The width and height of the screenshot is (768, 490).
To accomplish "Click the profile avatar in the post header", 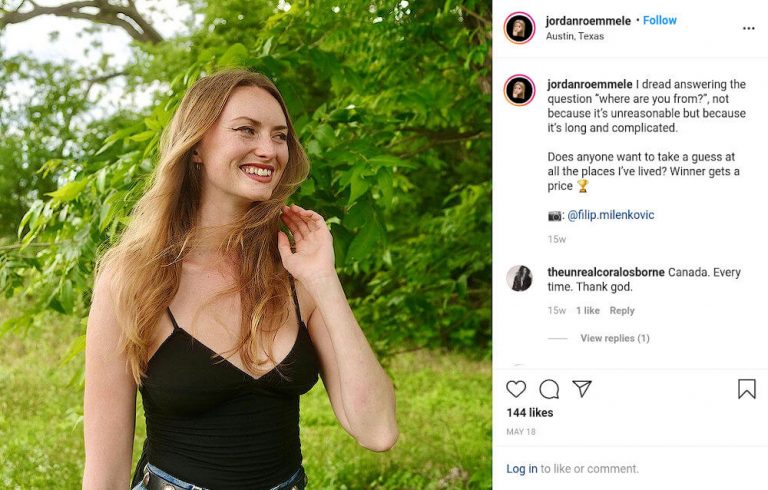I will click(x=519, y=27).
